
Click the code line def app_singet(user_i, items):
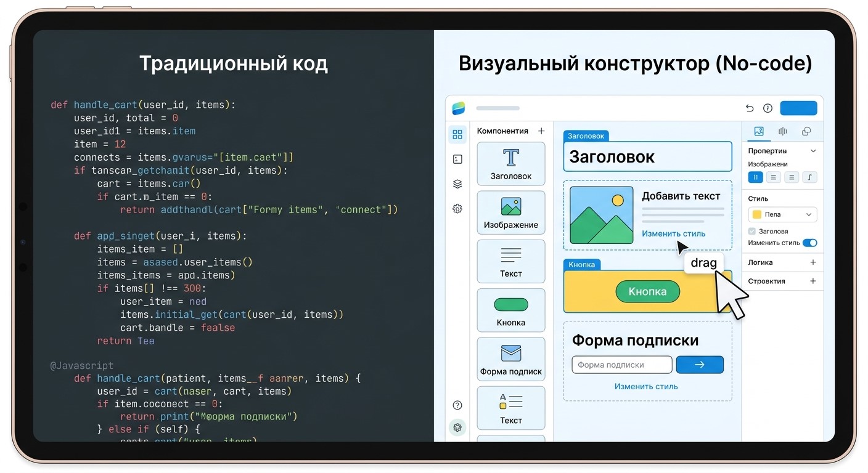[160, 236]
